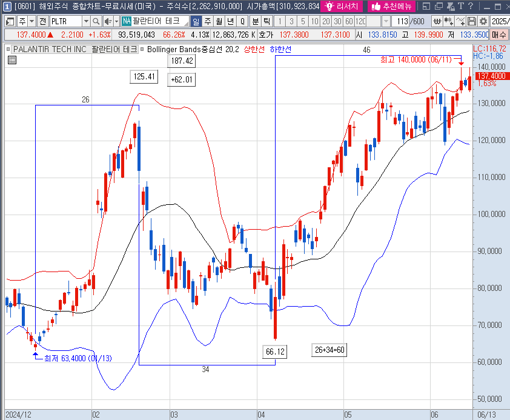Click the red 상한선 upper band legend
Viewport: 510px width, 420px height.
[x=254, y=50]
